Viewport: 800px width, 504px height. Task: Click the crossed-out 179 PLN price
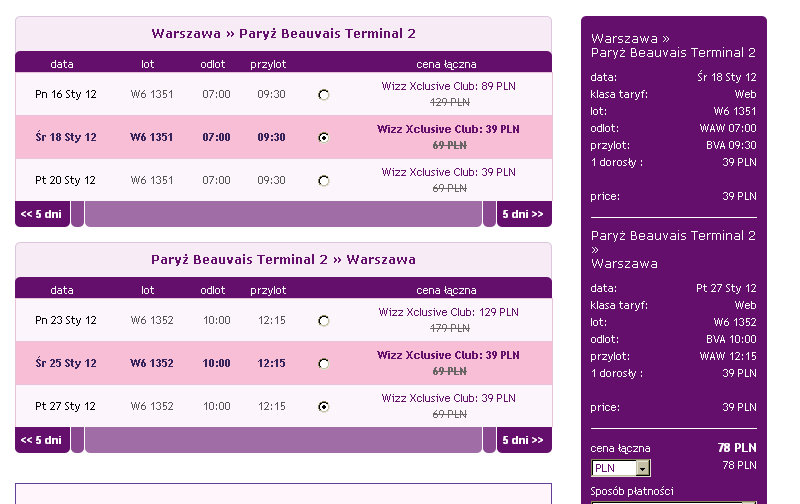click(449, 328)
